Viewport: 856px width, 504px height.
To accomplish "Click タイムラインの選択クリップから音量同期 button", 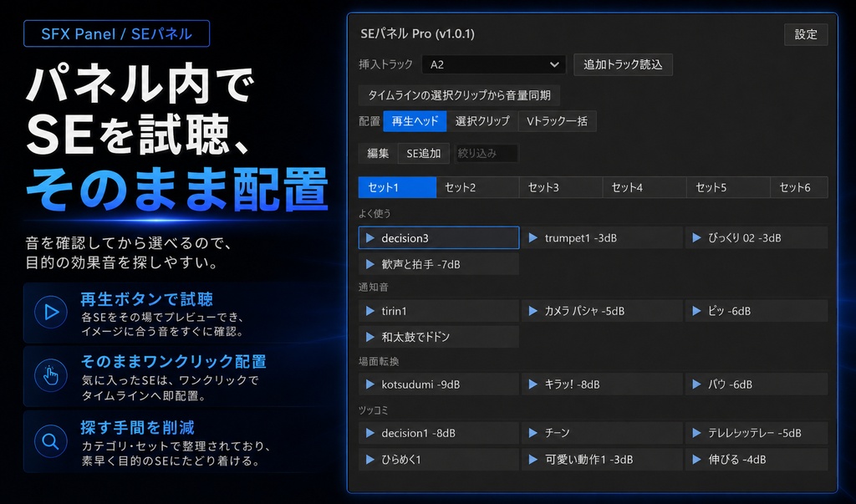I will tap(459, 95).
